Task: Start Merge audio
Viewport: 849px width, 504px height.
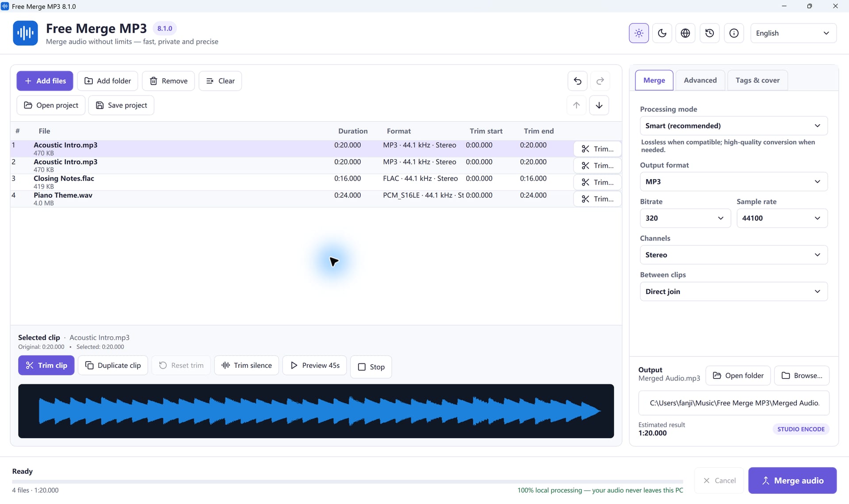Action: (x=792, y=481)
